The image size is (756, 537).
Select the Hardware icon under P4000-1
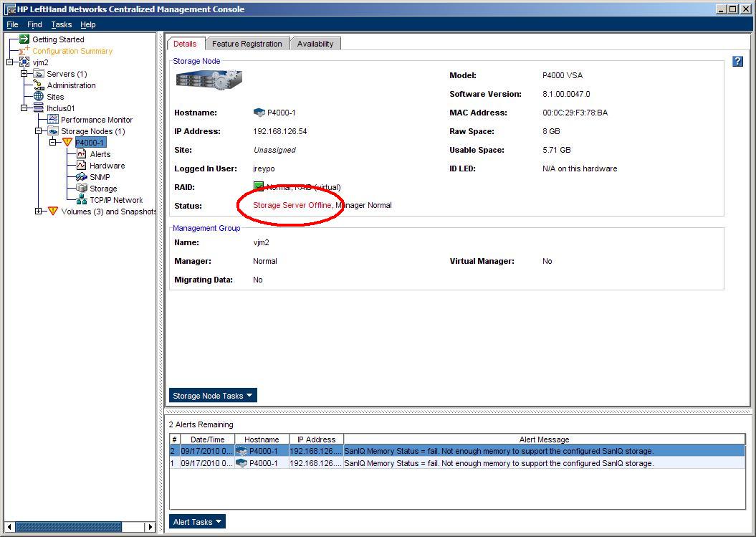(x=81, y=166)
